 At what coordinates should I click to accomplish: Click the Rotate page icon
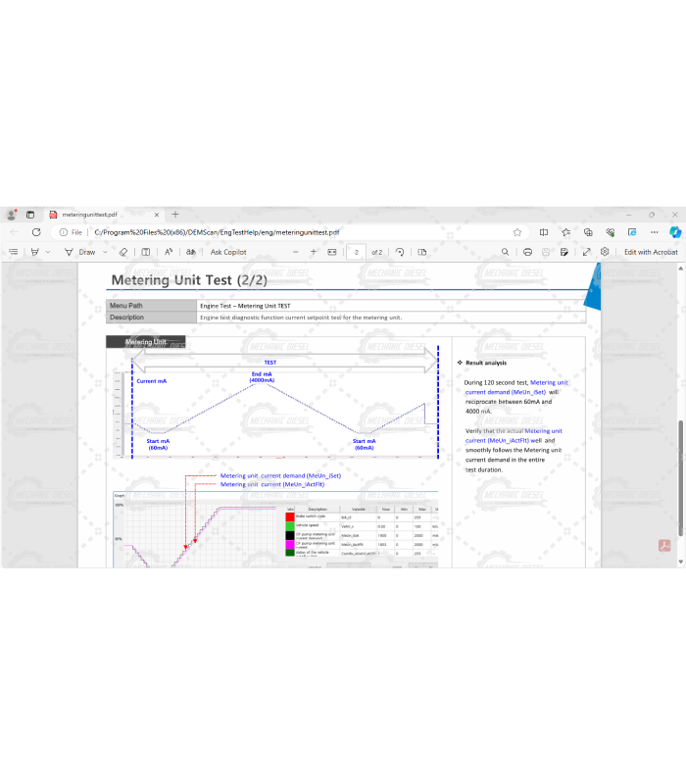pos(400,252)
